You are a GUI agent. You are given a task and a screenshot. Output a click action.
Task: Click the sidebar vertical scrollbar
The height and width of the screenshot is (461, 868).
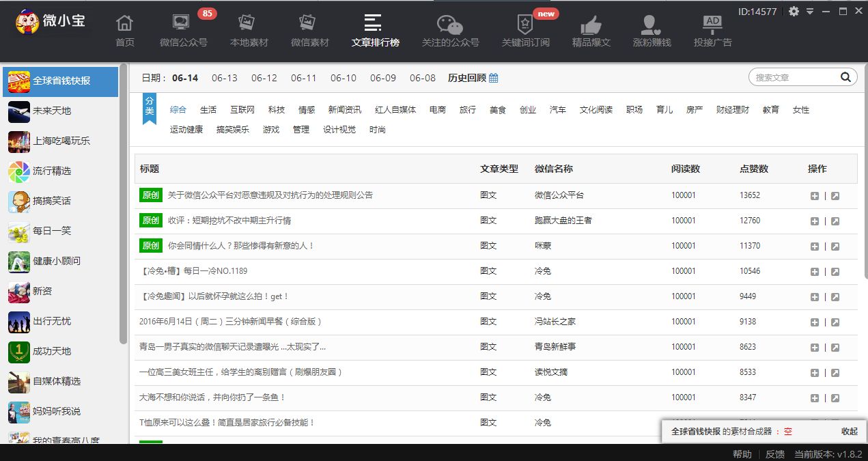124,204
